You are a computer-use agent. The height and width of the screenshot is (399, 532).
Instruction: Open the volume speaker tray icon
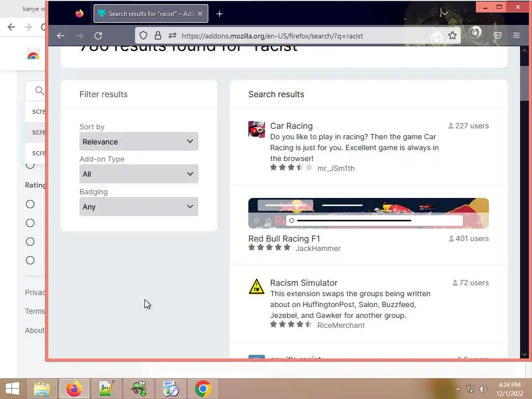click(x=483, y=389)
